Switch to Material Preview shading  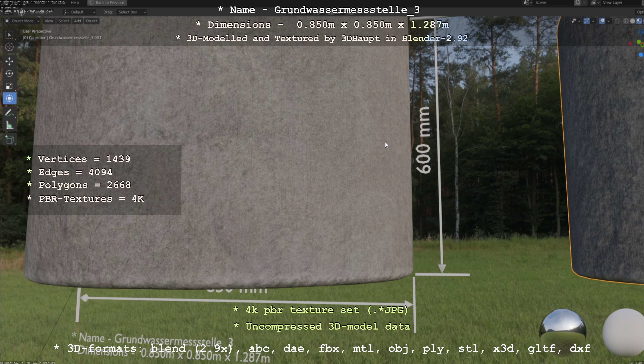coord(639,21)
